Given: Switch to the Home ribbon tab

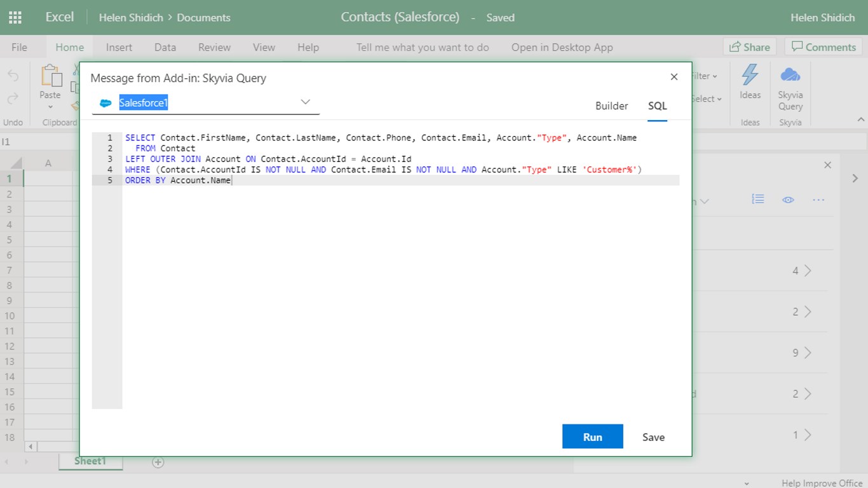Looking at the screenshot, I should 69,47.
